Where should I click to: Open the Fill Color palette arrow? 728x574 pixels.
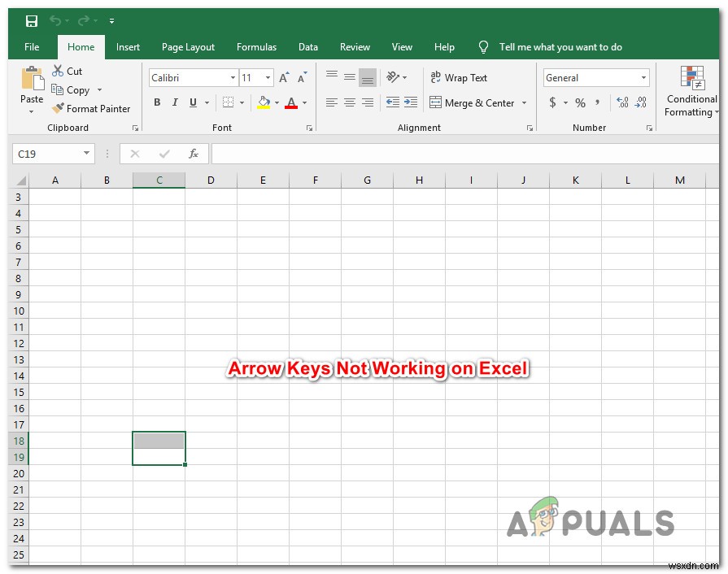point(277,102)
